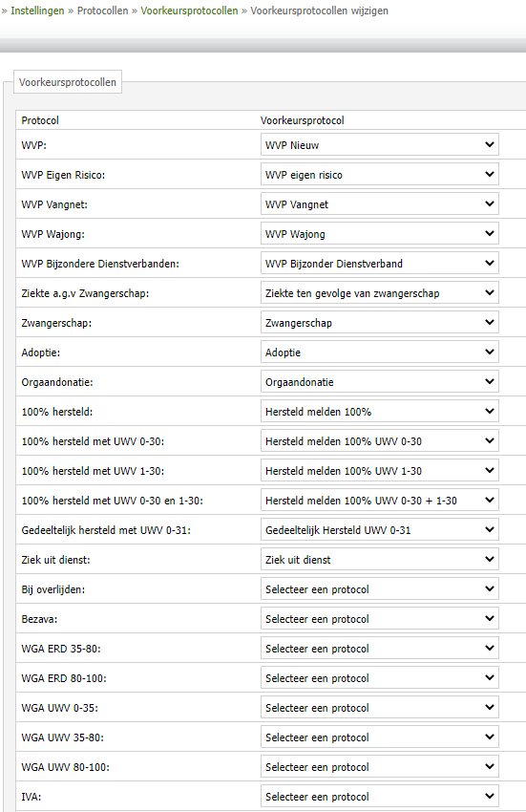
Task: Expand Gedeeltelijk hersteld met UWV 0-31 dropdown
Action: point(380,529)
